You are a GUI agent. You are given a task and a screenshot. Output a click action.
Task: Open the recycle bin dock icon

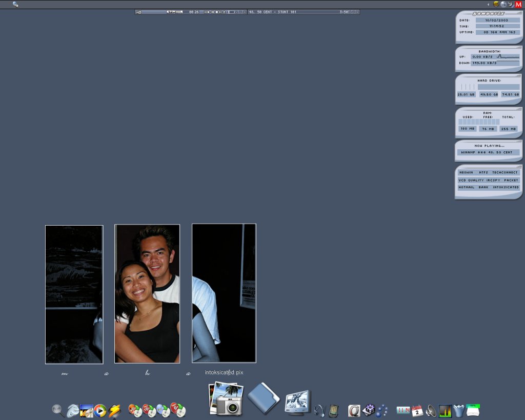(x=459, y=411)
